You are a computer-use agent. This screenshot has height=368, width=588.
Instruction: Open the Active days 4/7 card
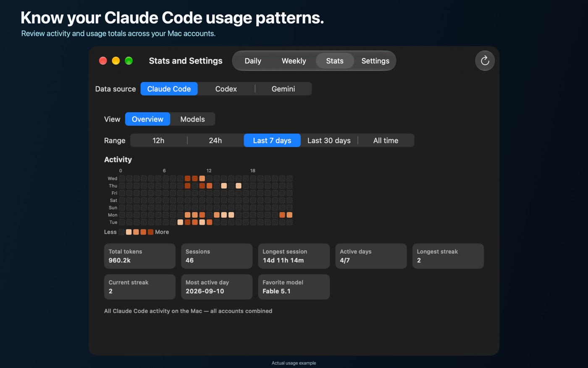[371, 256]
